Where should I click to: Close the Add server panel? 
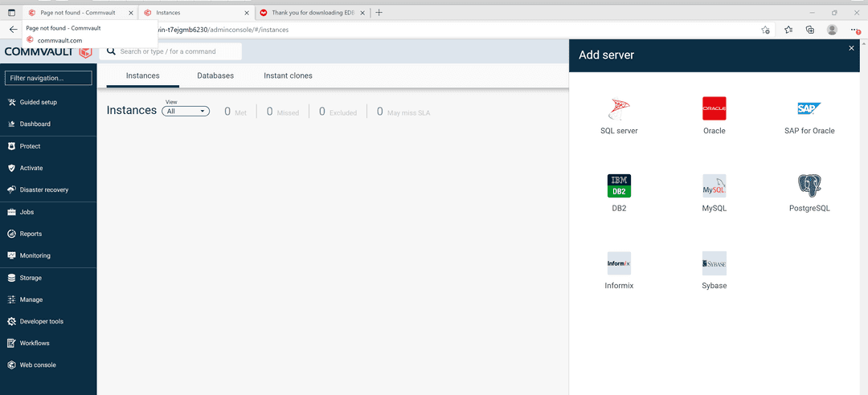tap(851, 48)
